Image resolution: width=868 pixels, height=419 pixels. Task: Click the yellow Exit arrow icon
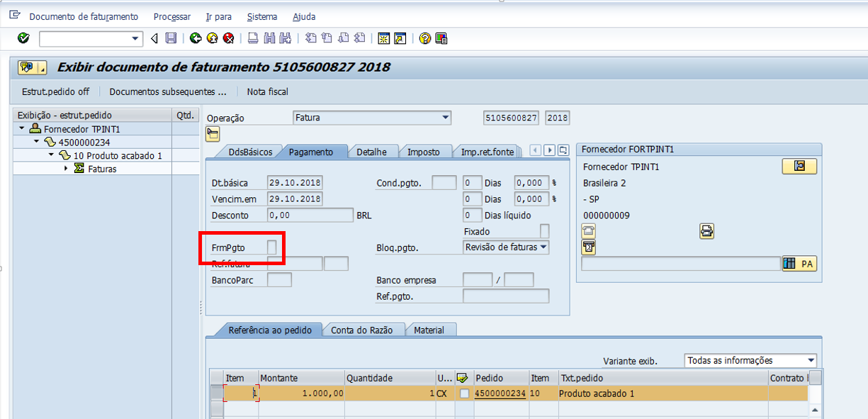pyautogui.click(x=212, y=38)
